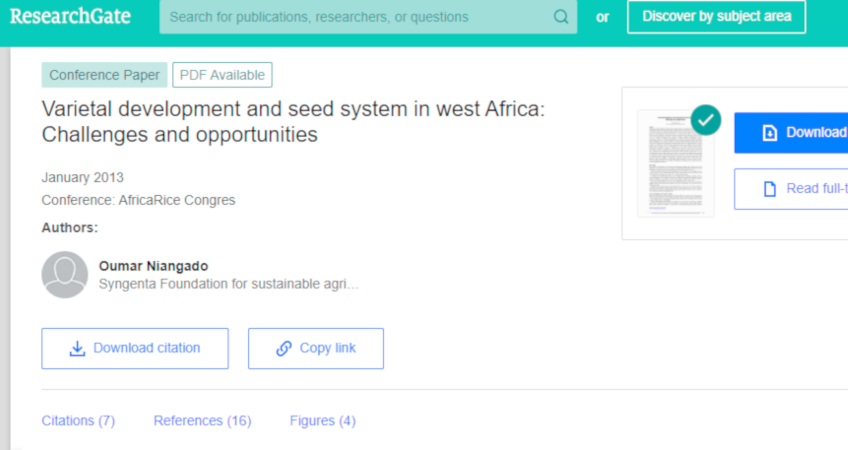
Task: Click the download arrow icon beside Download citation
Action: click(x=77, y=348)
